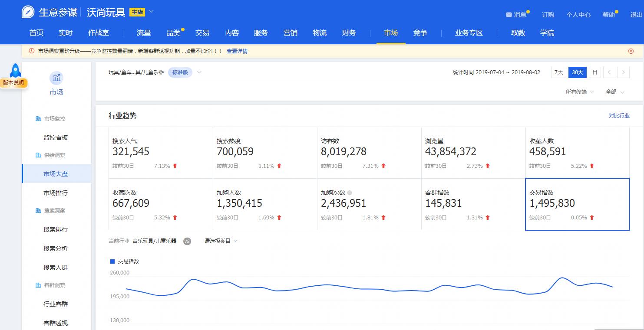Viewport: 644px width, 330px height.
Task: Expand the 标准版 version dropdown
Action: pos(180,72)
